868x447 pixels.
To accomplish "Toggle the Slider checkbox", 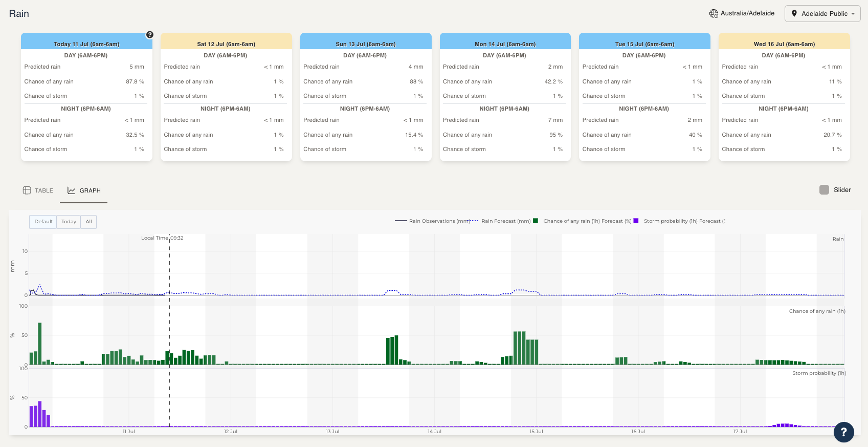I will 824,190.
